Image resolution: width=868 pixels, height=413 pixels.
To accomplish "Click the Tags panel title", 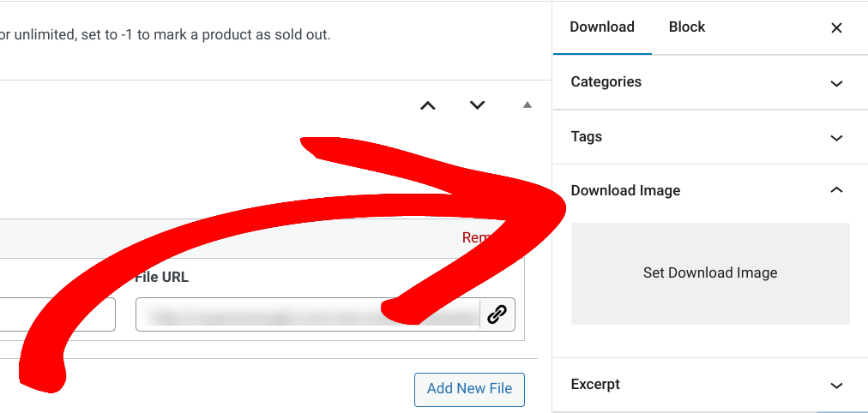I will coord(587,137).
